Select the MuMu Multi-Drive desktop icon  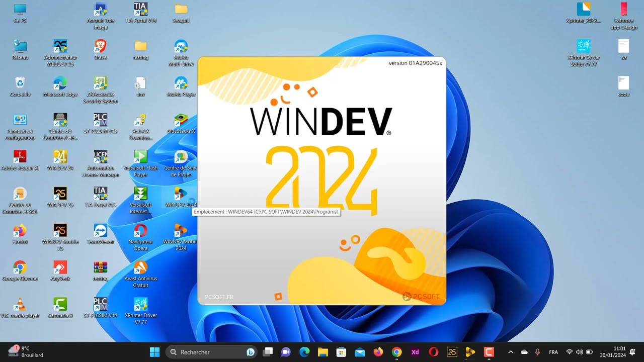[x=181, y=53]
